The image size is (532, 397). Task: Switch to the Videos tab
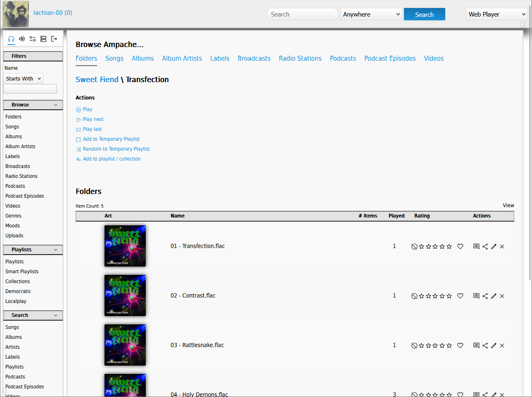[434, 59]
